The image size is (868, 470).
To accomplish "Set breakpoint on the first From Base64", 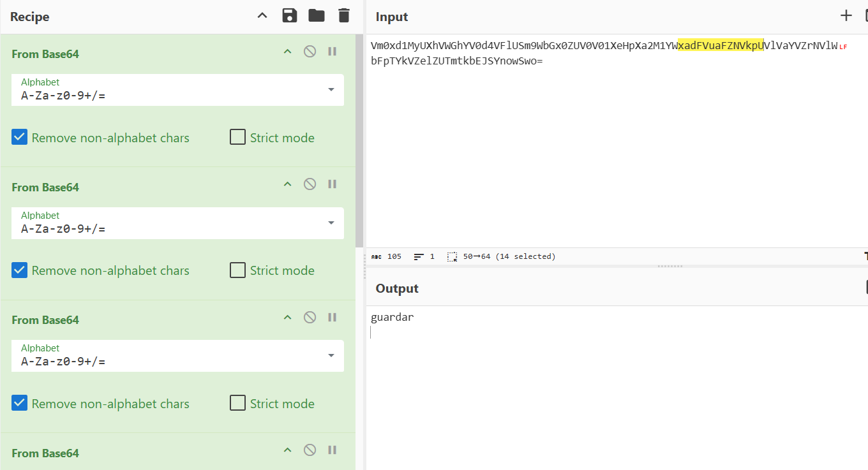I will tap(332, 52).
